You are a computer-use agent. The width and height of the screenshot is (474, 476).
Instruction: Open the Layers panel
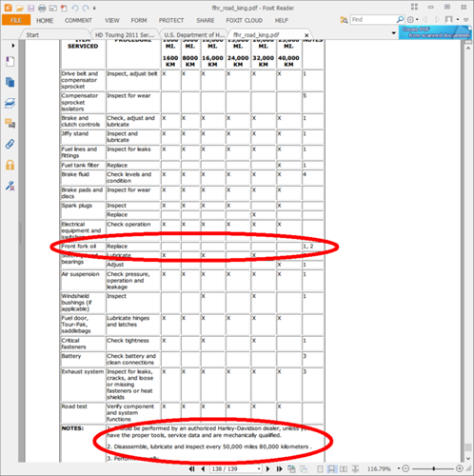click(10, 103)
